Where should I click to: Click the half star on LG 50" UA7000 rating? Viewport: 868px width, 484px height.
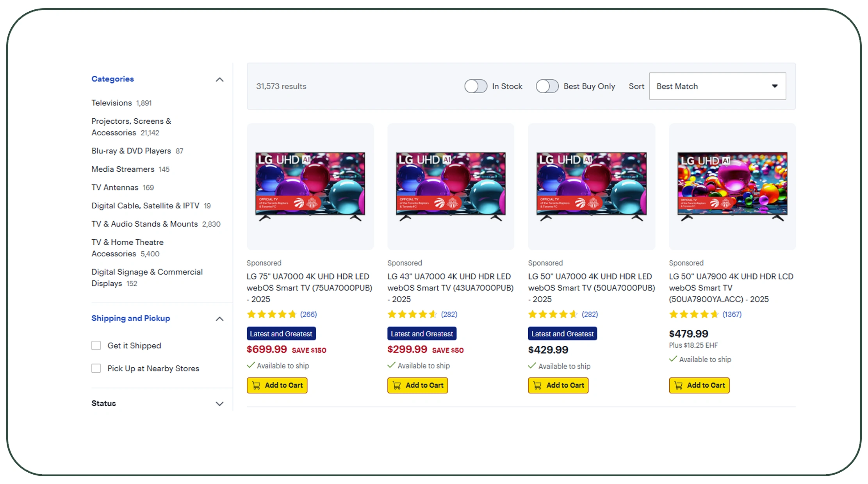pyautogui.click(x=574, y=314)
